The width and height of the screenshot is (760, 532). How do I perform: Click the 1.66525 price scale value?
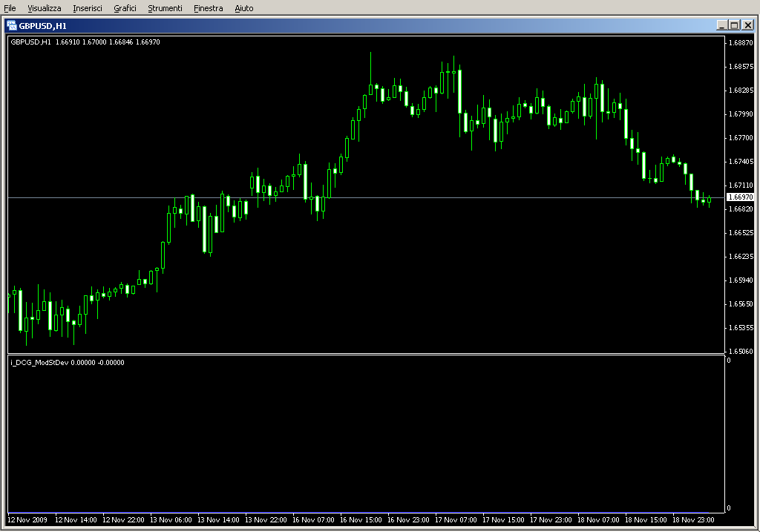point(741,232)
